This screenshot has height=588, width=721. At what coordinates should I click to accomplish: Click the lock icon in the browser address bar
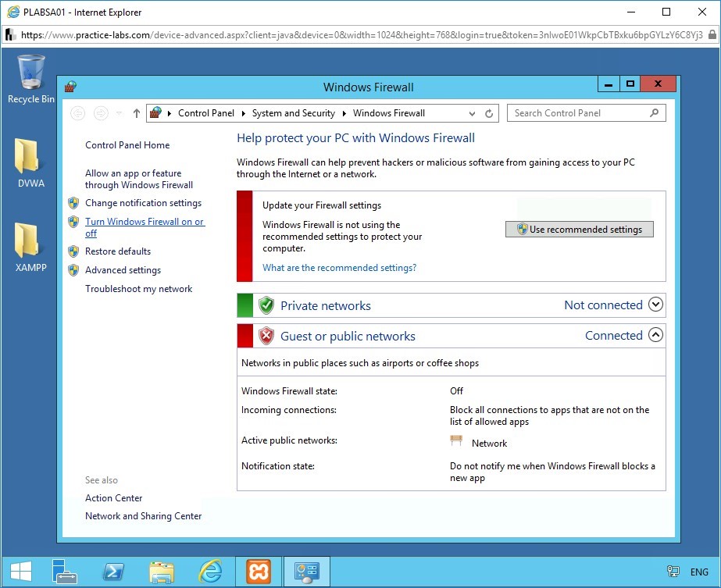point(712,34)
